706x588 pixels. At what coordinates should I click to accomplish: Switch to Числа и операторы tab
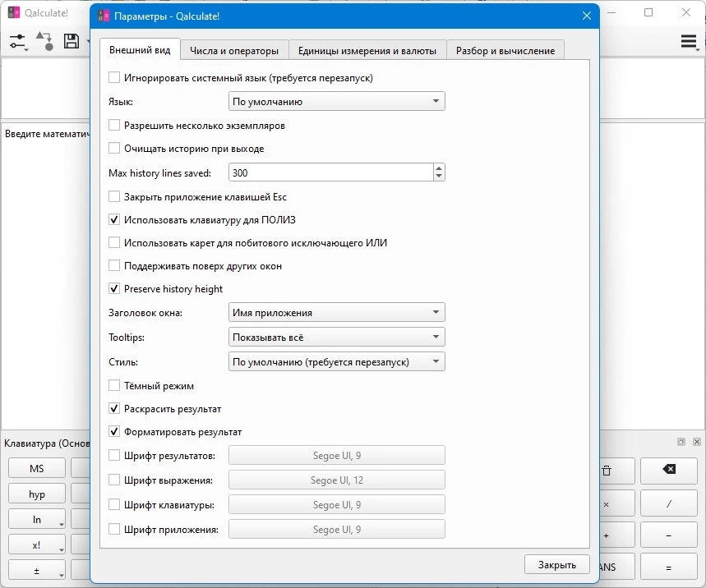(x=234, y=51)
